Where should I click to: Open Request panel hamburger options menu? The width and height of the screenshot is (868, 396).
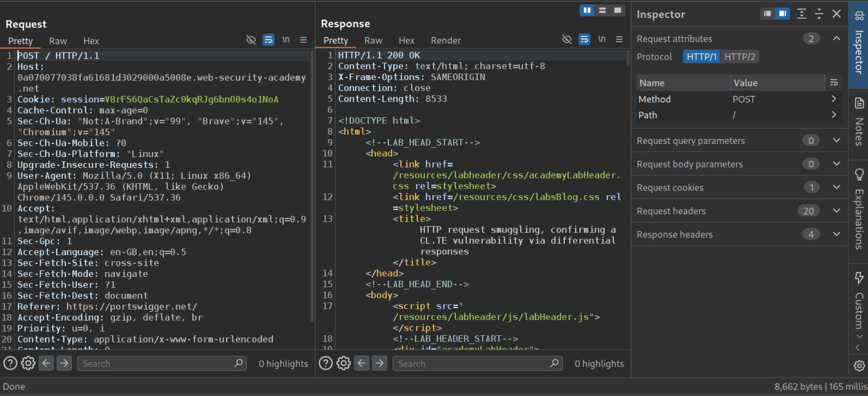click(303, 40)
